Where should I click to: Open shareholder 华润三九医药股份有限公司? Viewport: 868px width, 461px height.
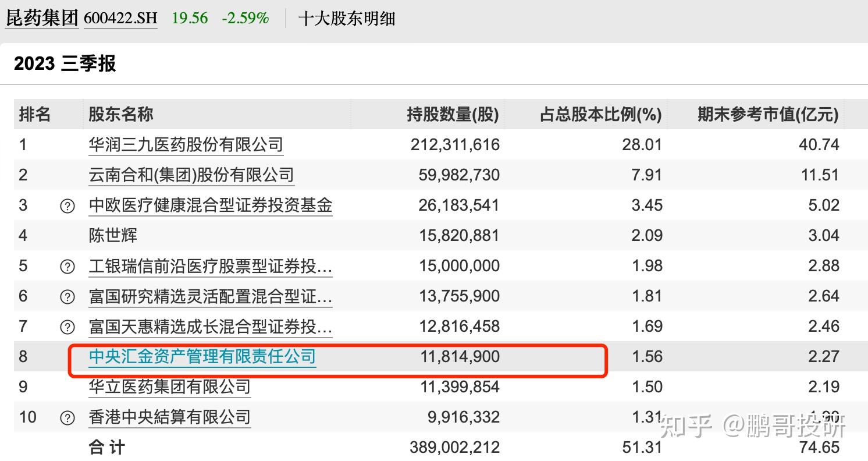[x=186, y=144]
